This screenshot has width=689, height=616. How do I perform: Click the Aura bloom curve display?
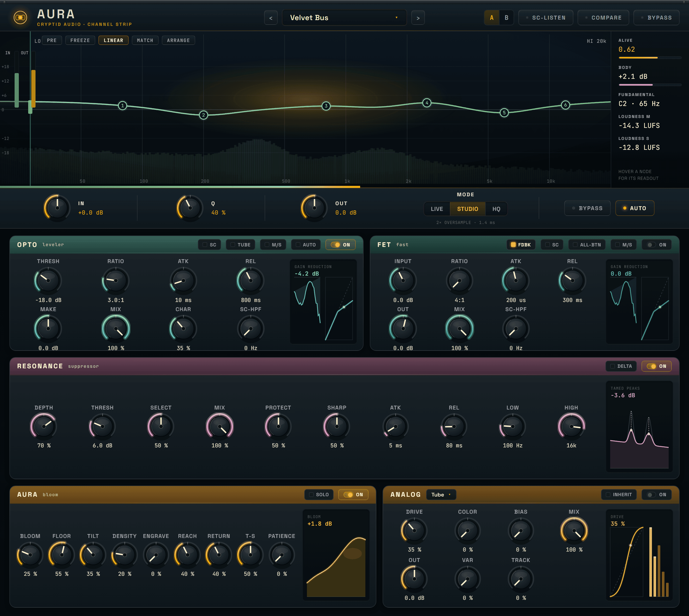click(336, 555)
